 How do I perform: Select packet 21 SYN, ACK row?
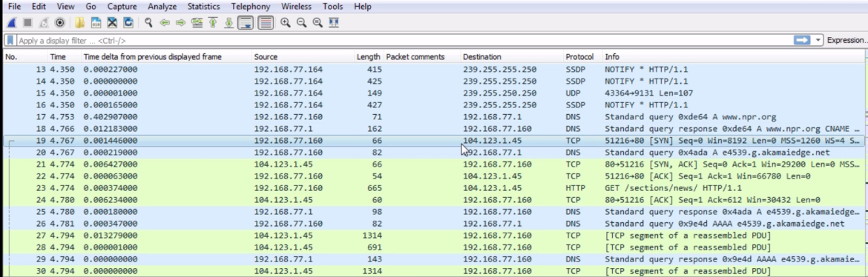coord(433,164)
